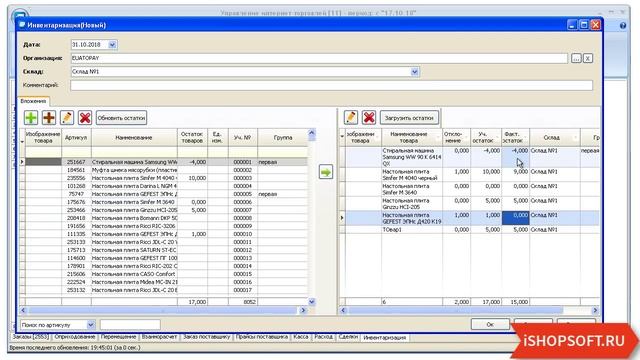Click the red X delete icon above right grid
The width and height of the screenshot is (640, 360).
coord(369,118)
